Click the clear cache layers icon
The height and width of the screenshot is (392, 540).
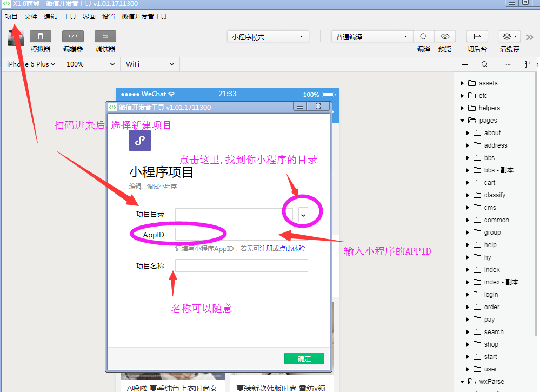509,37
